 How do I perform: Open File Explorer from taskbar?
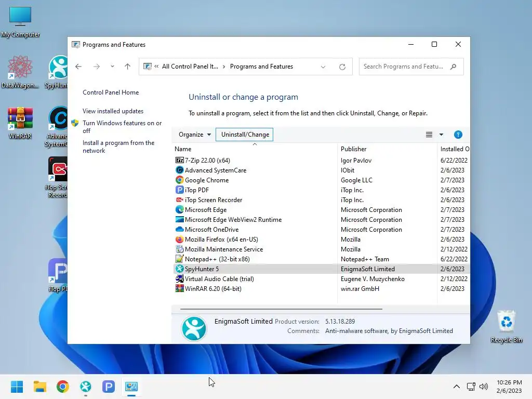point(40,387)
